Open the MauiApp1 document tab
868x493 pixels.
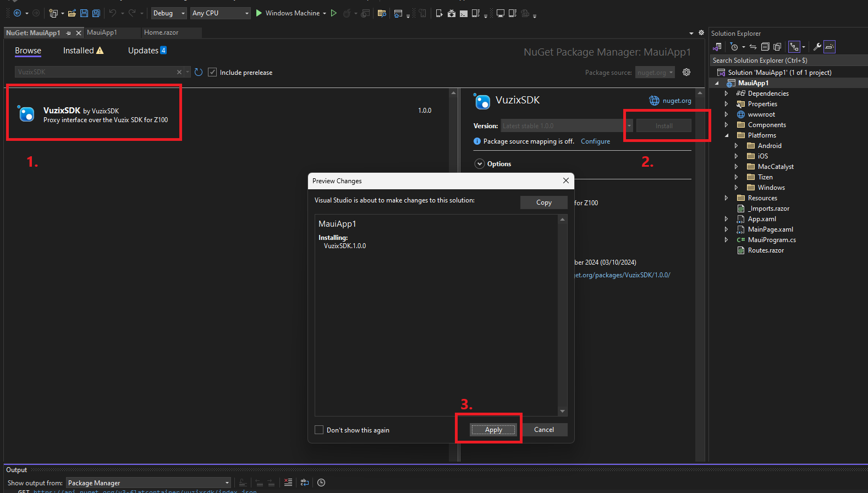[102, 32]
